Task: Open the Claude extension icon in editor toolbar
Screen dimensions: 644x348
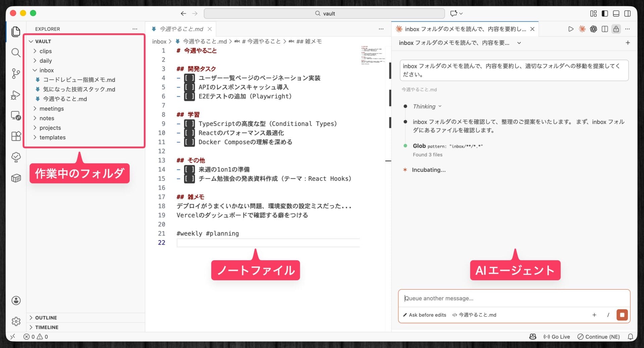Action: 582,29
